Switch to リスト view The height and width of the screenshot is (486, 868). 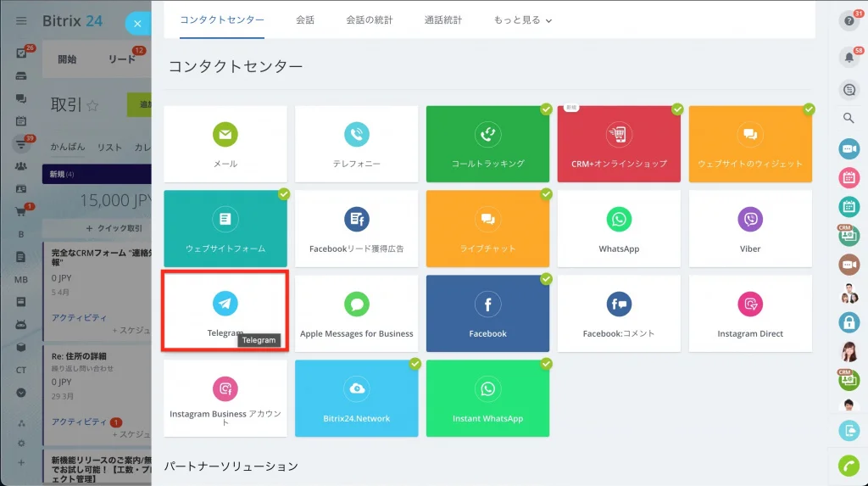(109, 147)
